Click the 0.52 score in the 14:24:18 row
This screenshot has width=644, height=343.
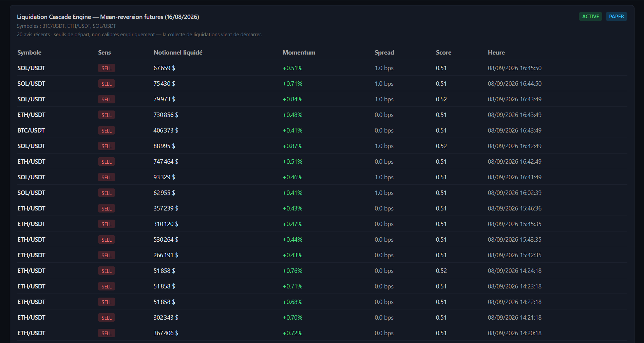441,271
